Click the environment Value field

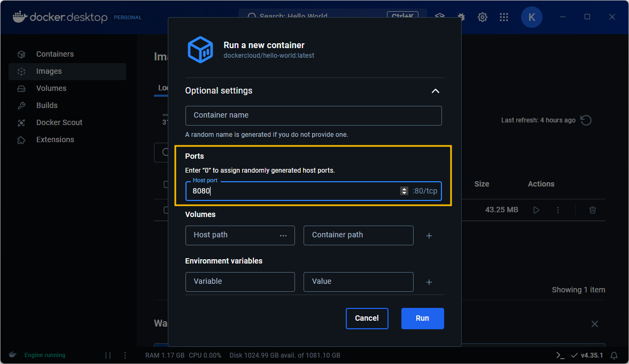coord(358,282)
